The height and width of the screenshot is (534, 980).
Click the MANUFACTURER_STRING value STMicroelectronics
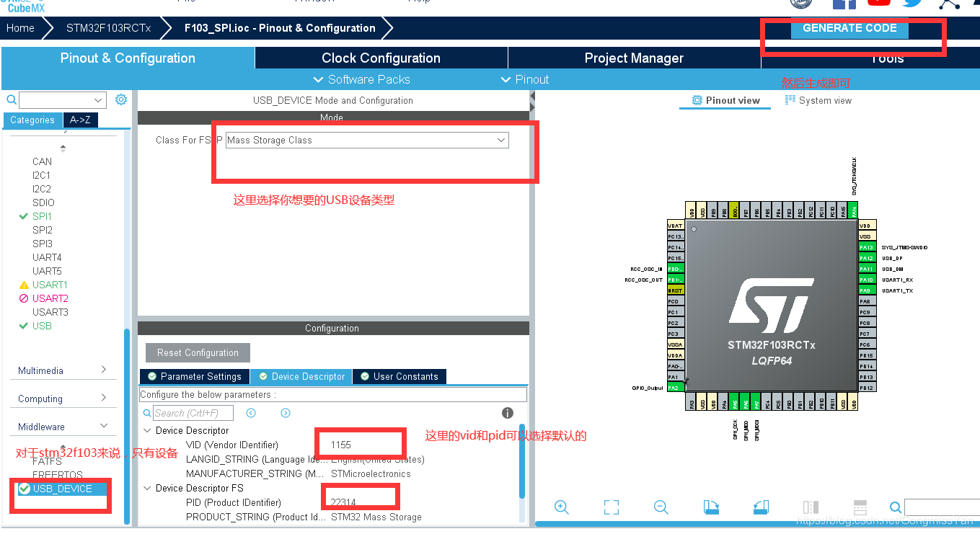tap(371, 473)
